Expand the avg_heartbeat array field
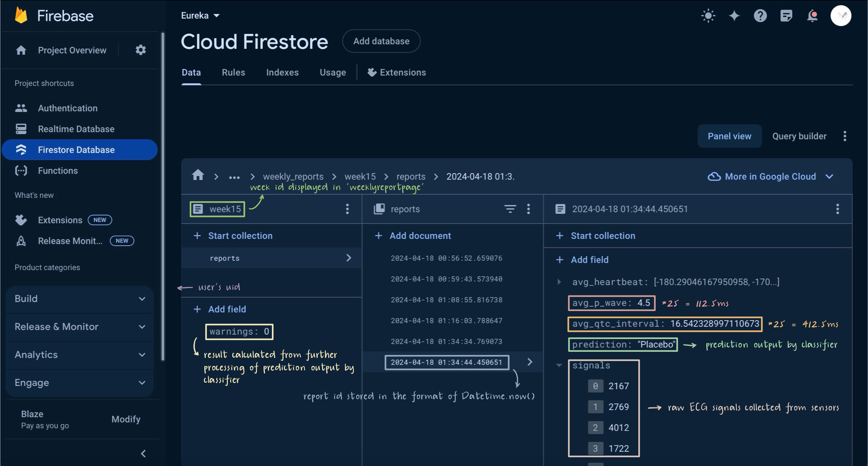 click(x=559, y=282)
